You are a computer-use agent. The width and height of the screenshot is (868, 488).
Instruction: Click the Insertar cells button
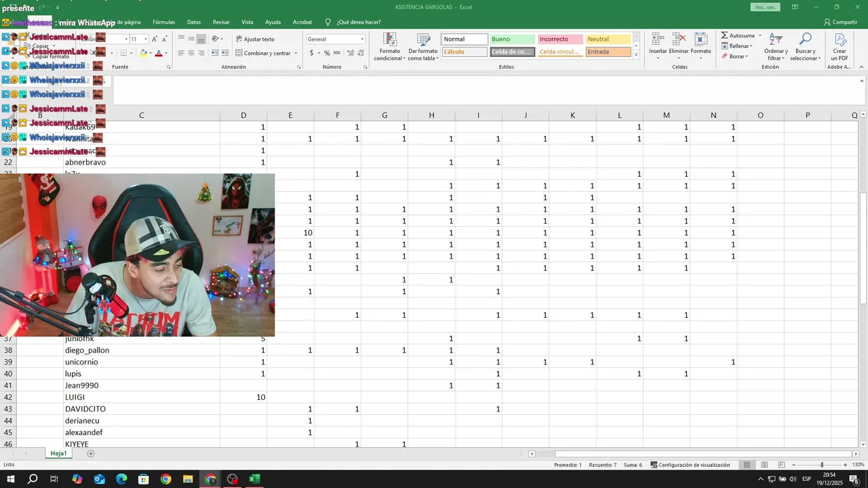click(658, 46)
